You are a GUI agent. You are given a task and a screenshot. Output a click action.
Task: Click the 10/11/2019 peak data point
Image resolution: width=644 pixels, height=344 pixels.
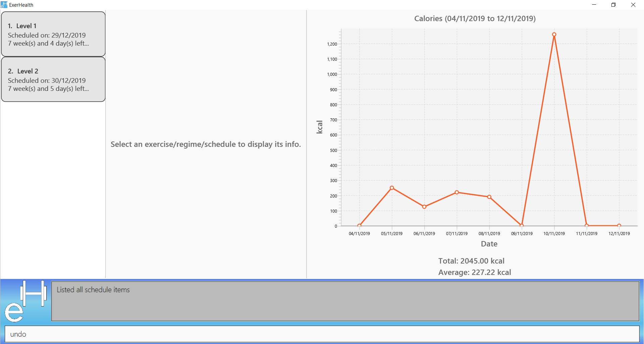coord(554,35)
